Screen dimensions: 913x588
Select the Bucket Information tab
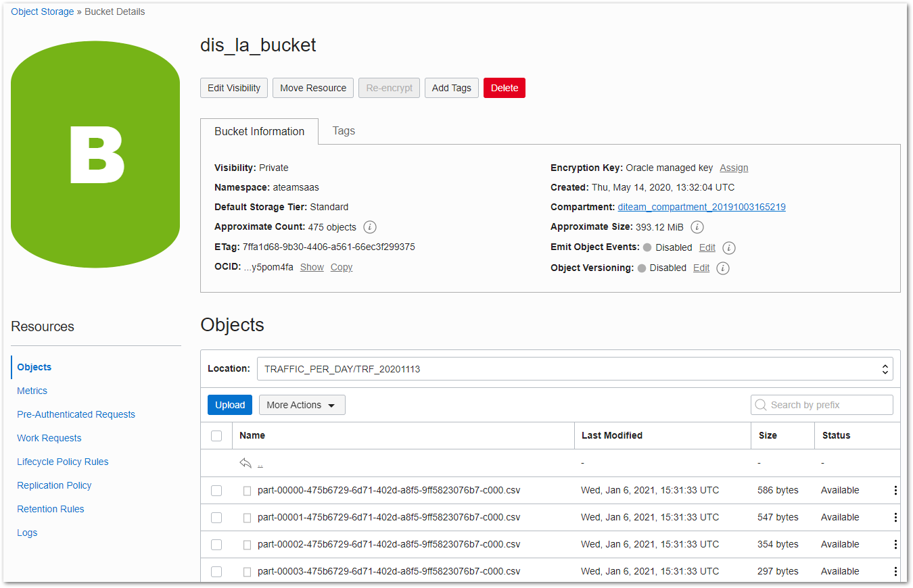[x=259, y=131]
